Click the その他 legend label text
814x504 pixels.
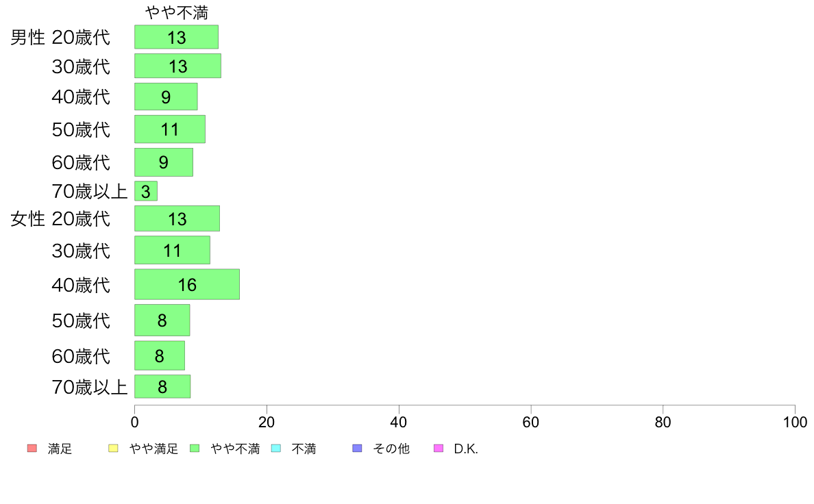[x=391, y=449]
